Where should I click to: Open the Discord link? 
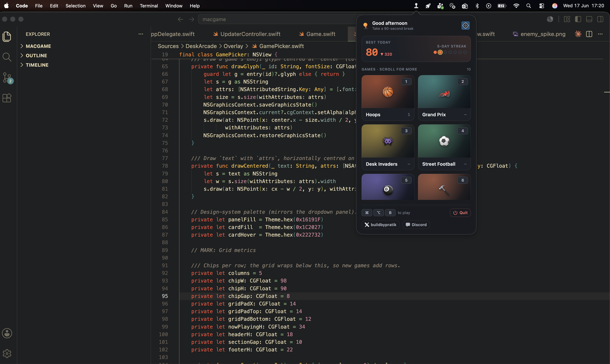[416, 225]
